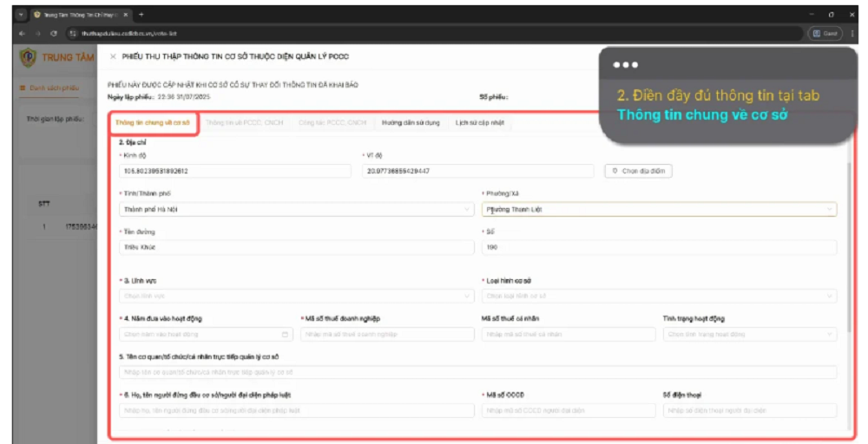Image resolution: width=868 pixels, height=444 pixels.
Task: Click the browser back arrow
Action: tap(23, 33)
